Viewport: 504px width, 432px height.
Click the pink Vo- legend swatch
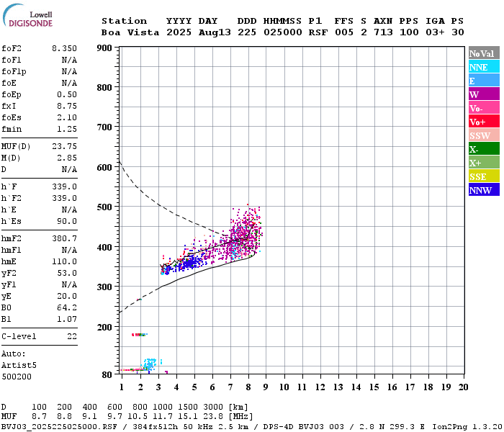(483, 108)
